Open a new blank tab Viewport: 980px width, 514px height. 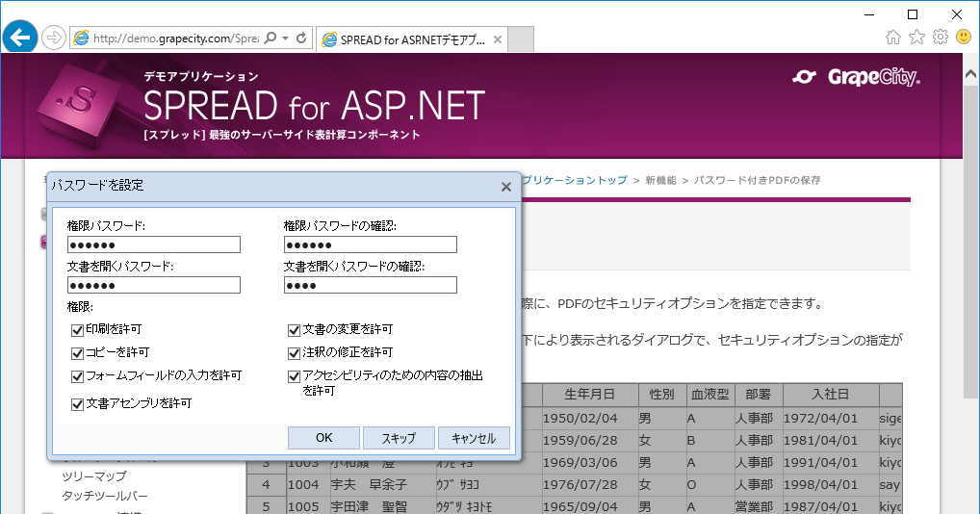[521, 39]
